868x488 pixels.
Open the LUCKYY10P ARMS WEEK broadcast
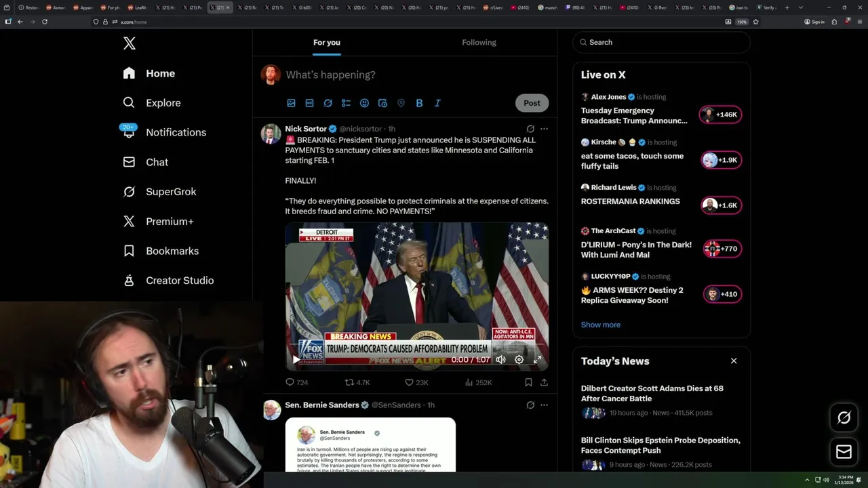coord(632,296)
